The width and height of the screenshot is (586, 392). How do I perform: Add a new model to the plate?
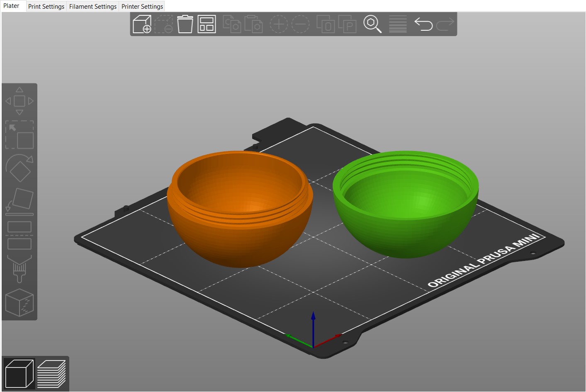coord(141,24)
